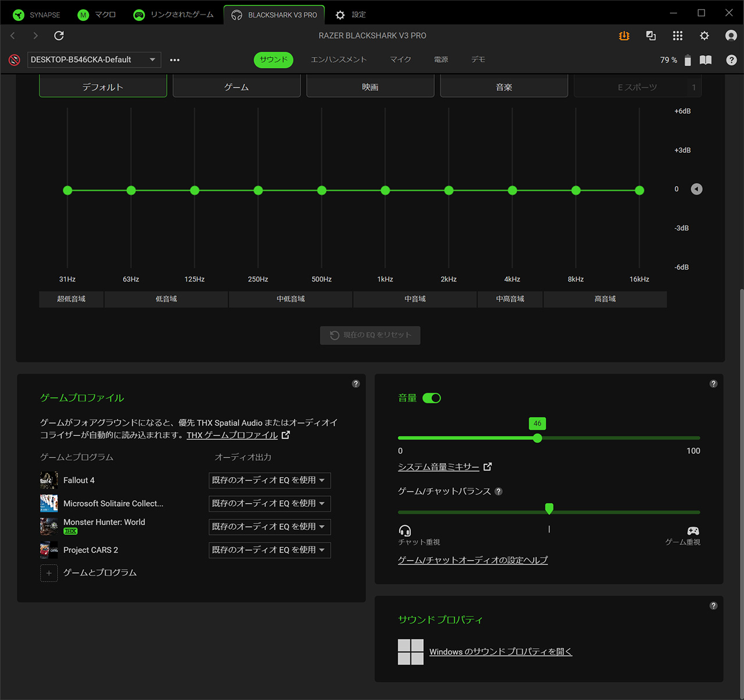Click the orange audio alert icon

click(624, 36)
